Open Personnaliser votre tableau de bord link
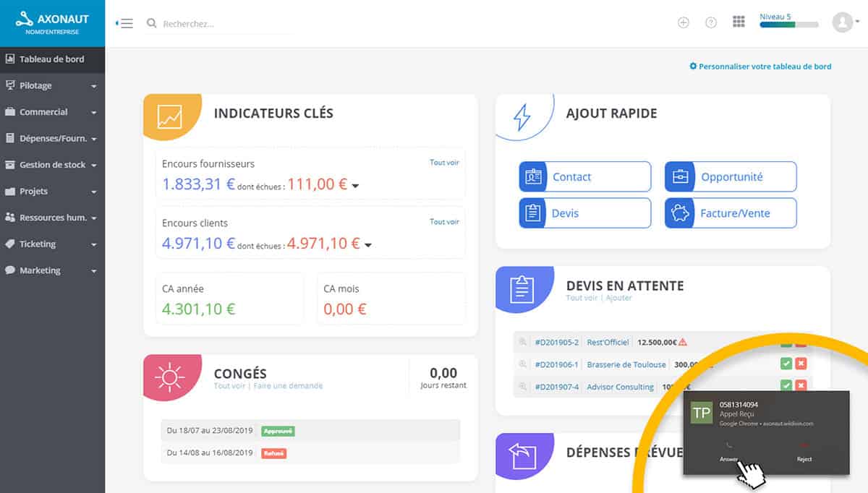This screenshot has height=493, width=868. [760, 67]
